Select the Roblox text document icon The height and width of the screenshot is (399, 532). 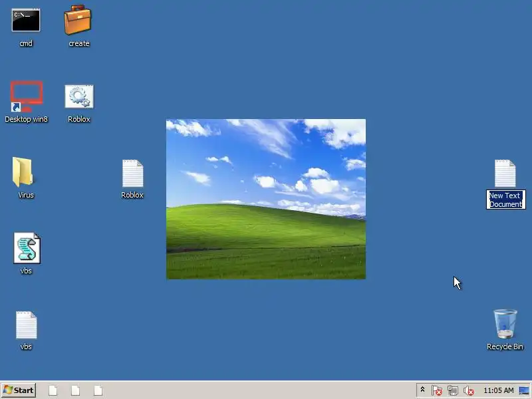click(132, 174)
